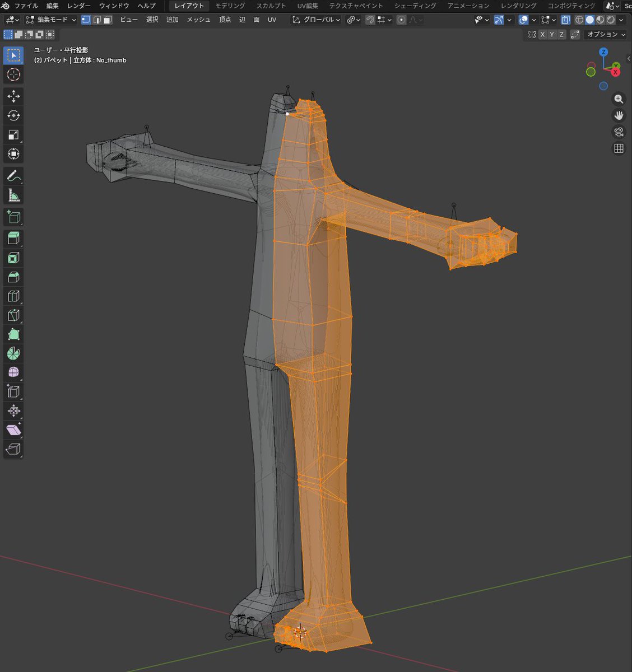Toggle camera view with camera icon
Image resolution: width=632 pixels, height=672 pixels.
click(x=619, y=132)
